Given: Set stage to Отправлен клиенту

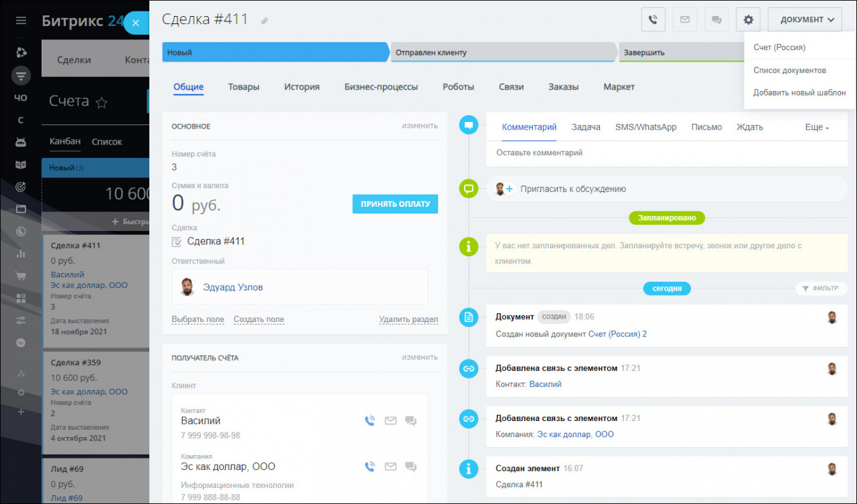Looking at the screenshot, I should pyautogui.click(x=503, y=52).
